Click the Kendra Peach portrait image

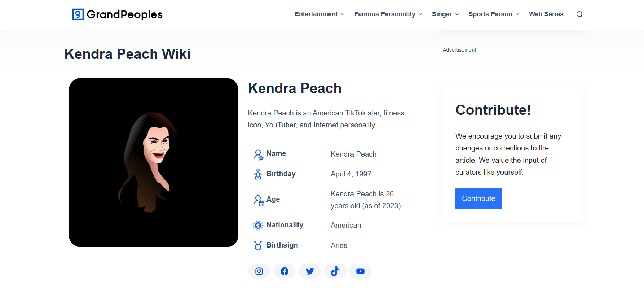click(154, 162)
